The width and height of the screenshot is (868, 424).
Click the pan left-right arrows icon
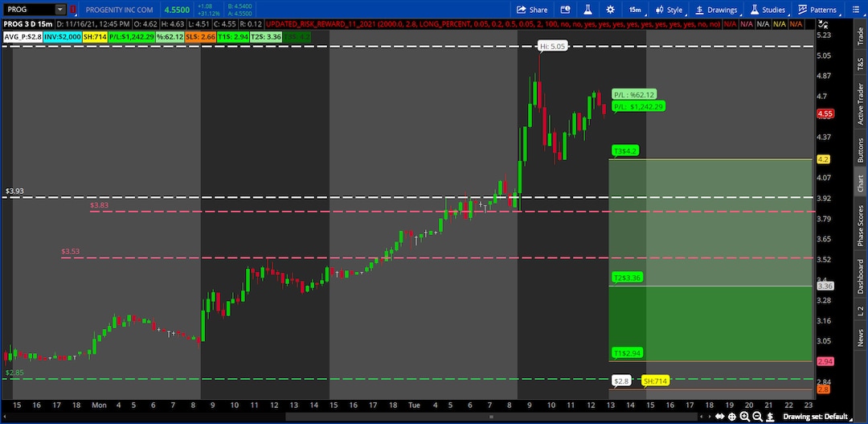(719, 416)
